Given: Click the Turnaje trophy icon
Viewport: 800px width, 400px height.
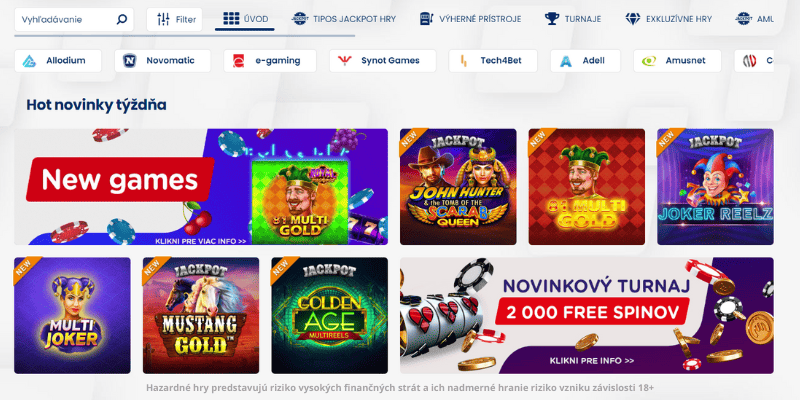Looking at the screenshot, I should 552,19.
